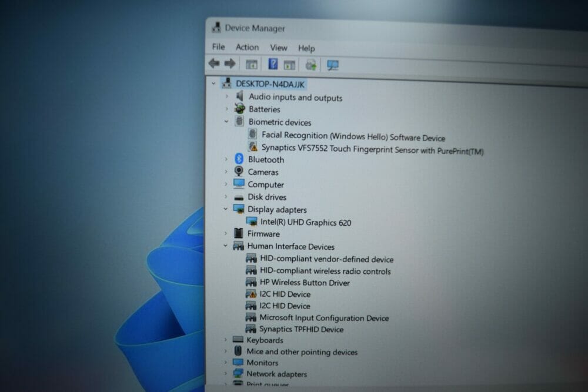This screenshot has width=588, height=392.
Task: Click the Back arrow toolbar icon
Action: point(214,63)
